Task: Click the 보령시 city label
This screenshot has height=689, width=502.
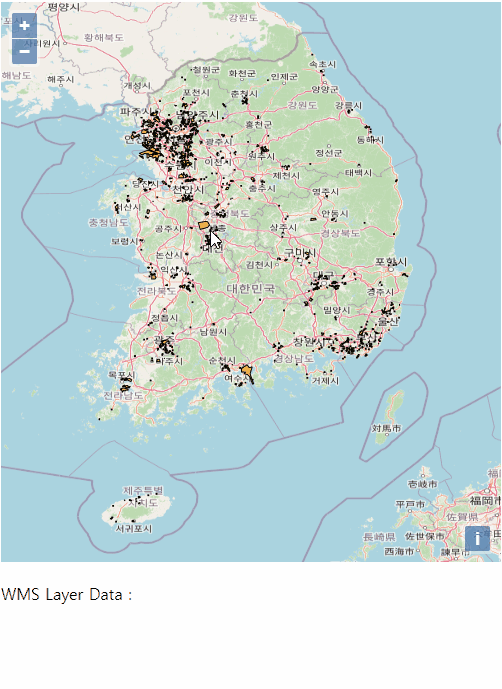Action: pyautogui.click(x=124, y=241)
